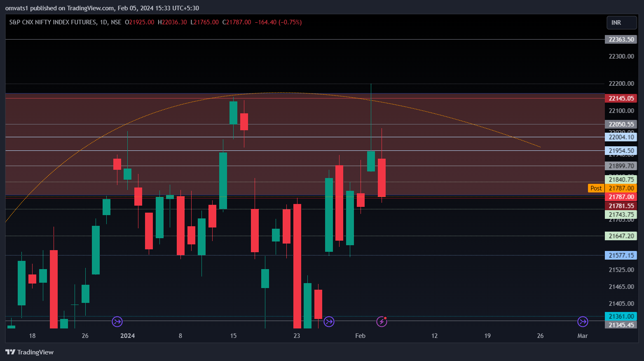Image resolution: width=644 pixels, height=361 pixels.
Task: Select the dark red 21781.55 price label
Action: click(x=621, y=206)
